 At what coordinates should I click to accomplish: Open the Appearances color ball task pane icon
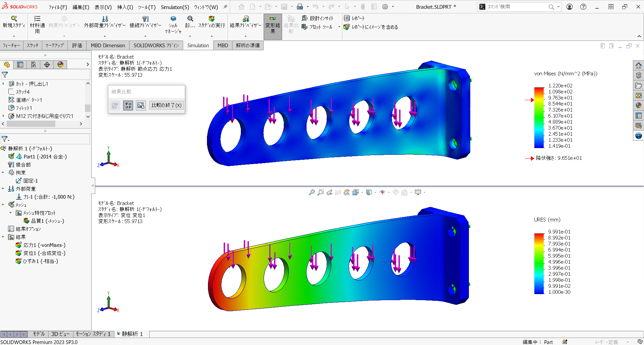point(639,106)
